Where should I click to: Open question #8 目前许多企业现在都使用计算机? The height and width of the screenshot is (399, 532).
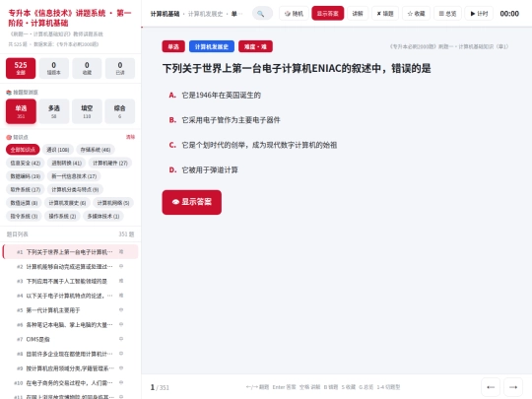coord(70,354)
